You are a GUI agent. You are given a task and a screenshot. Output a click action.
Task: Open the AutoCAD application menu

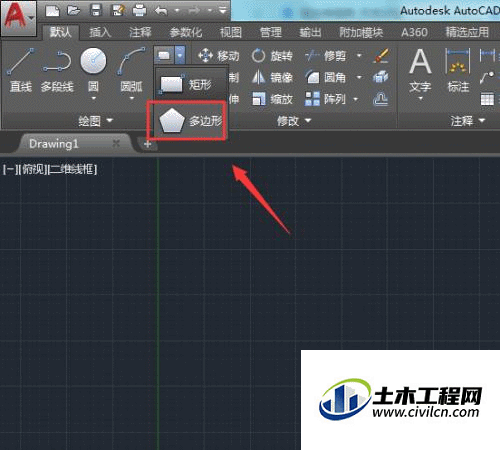18,18
